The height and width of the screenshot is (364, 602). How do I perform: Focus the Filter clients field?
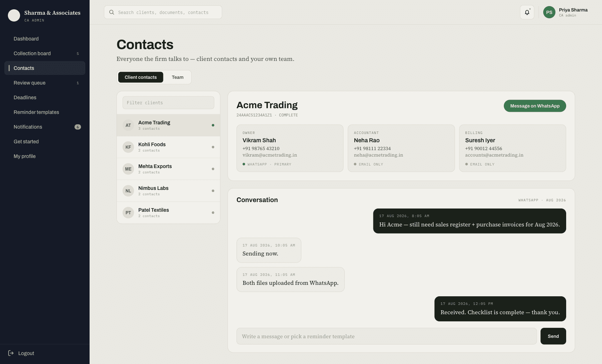coord(168,103)
